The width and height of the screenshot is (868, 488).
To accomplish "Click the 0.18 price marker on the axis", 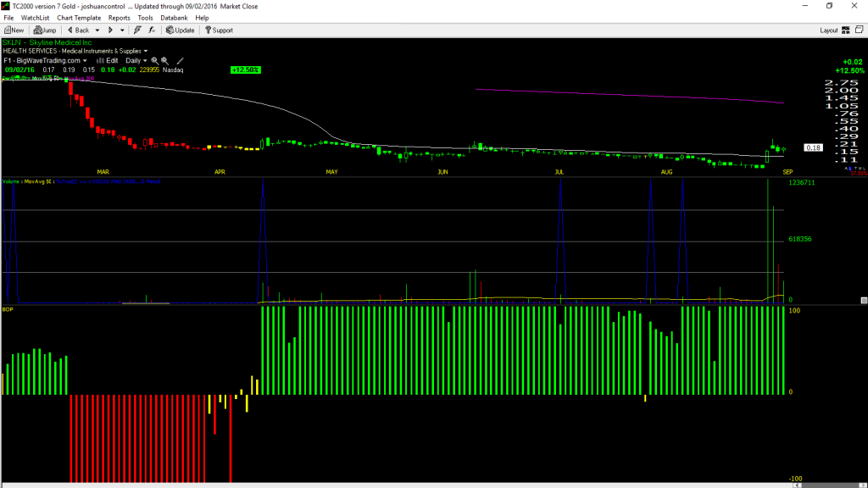I will coord(813,147).
